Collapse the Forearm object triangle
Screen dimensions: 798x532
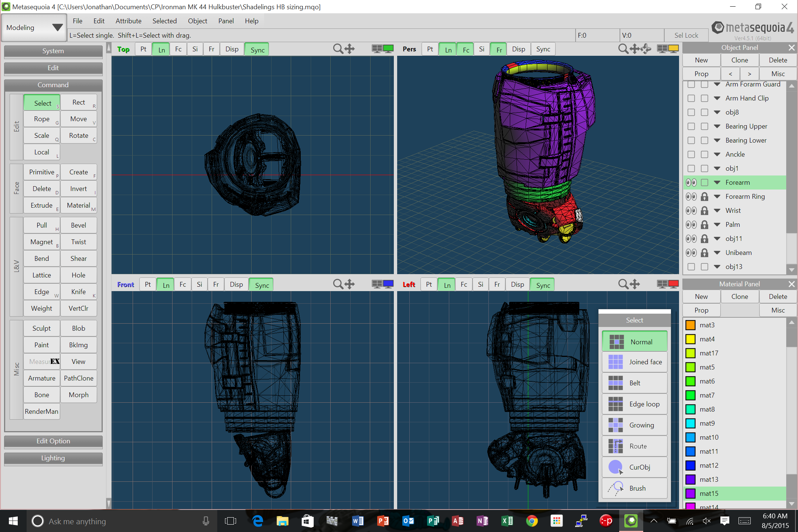click(x=717, y=183)
